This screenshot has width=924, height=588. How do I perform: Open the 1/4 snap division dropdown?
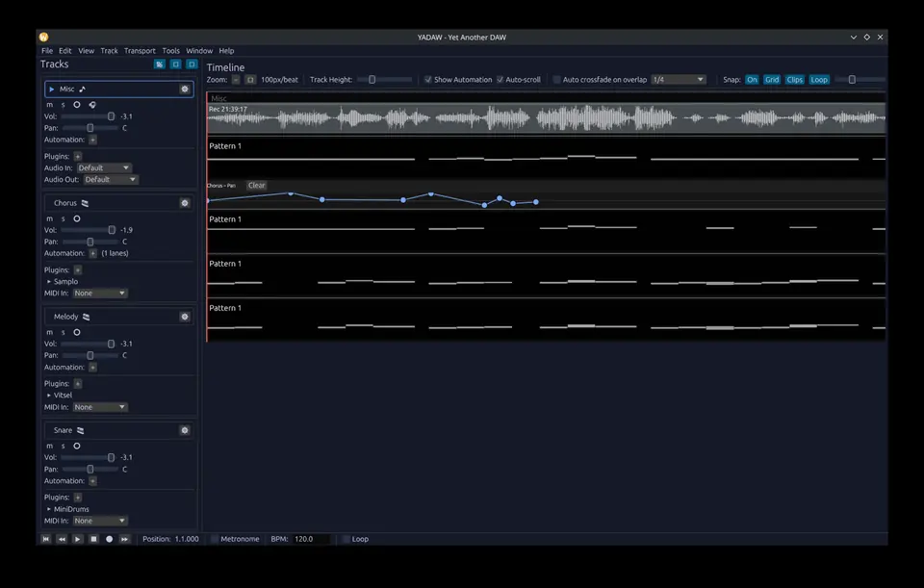click(679, 80)
